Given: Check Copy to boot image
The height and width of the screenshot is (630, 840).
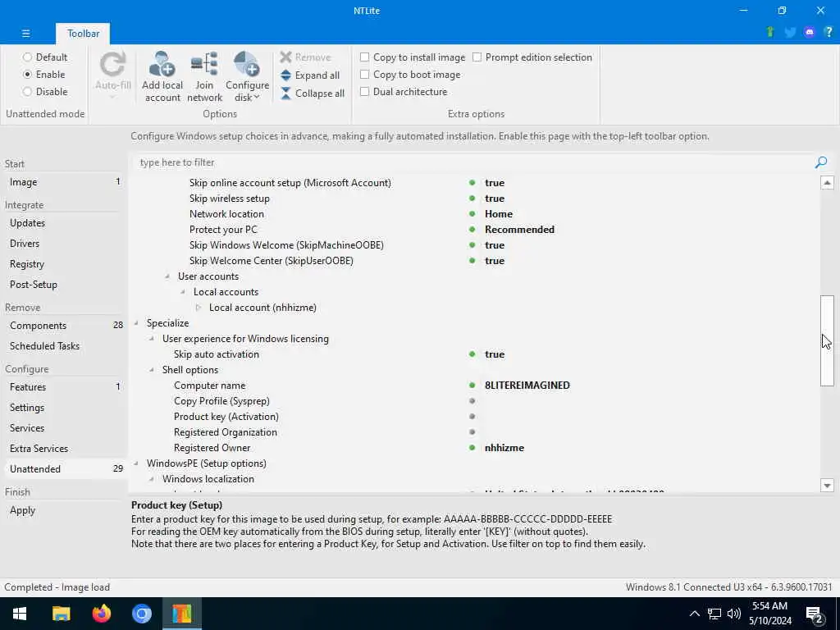Looking at the screenshot, I should [x=365, y=75].
